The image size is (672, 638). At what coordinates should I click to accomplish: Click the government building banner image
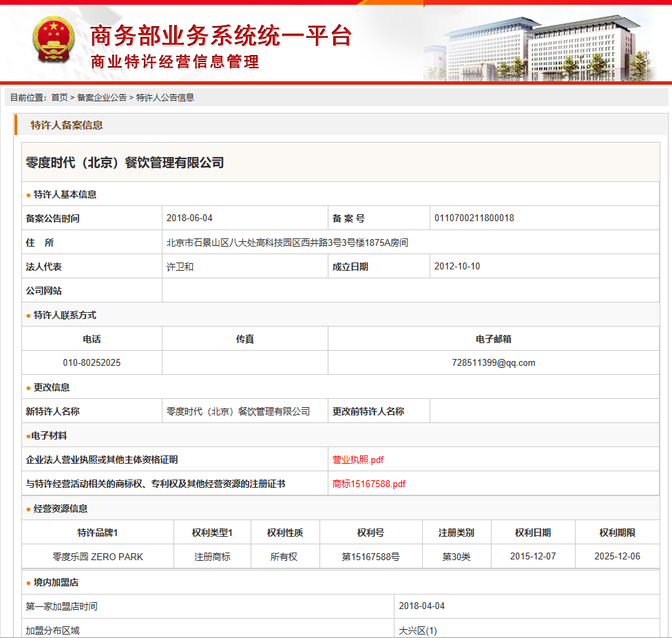[540, 48]
